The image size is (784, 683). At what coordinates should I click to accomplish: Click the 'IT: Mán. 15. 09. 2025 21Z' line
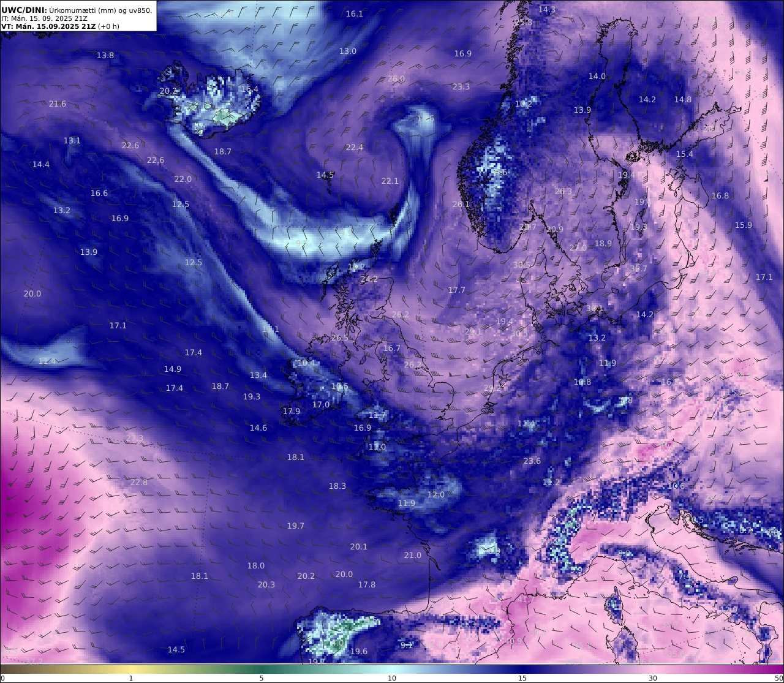coord(44,18)
